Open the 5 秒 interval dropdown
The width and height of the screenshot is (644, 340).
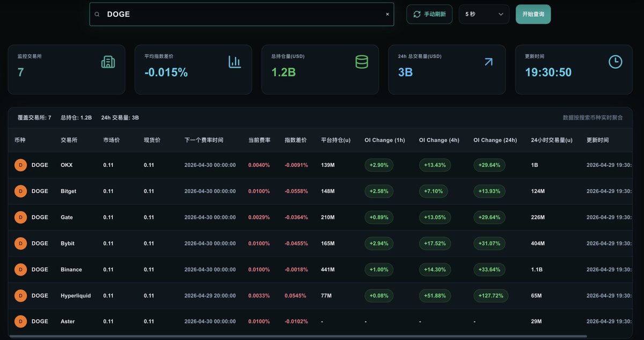(x=484, y=14)
